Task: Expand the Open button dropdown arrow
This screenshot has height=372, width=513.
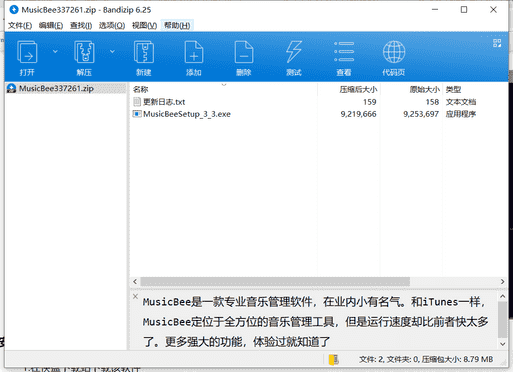Action: (55, 51)
